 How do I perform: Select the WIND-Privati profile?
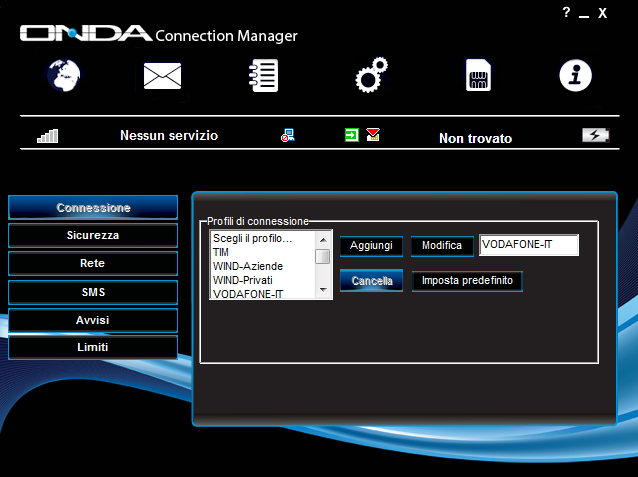[263, 280]
